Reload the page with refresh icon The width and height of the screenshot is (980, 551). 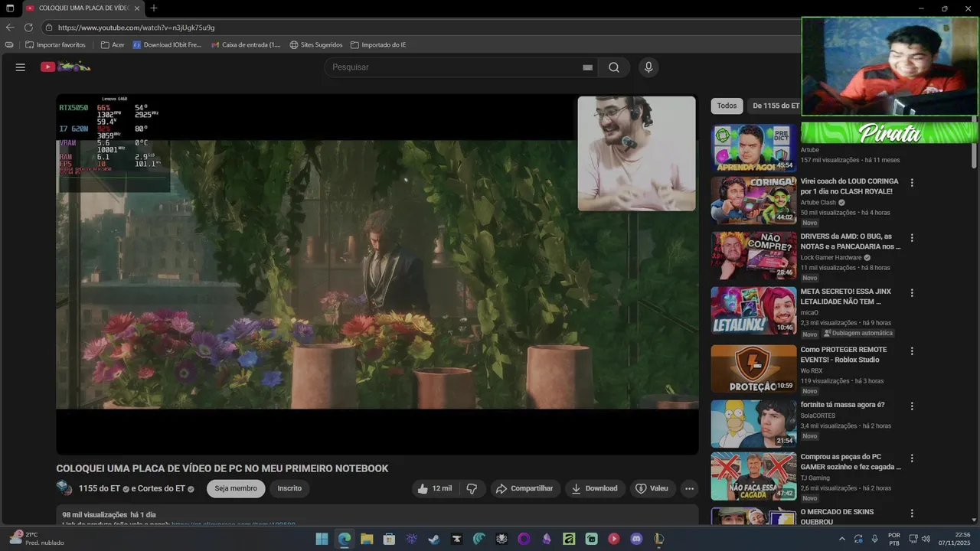(28, 28)
